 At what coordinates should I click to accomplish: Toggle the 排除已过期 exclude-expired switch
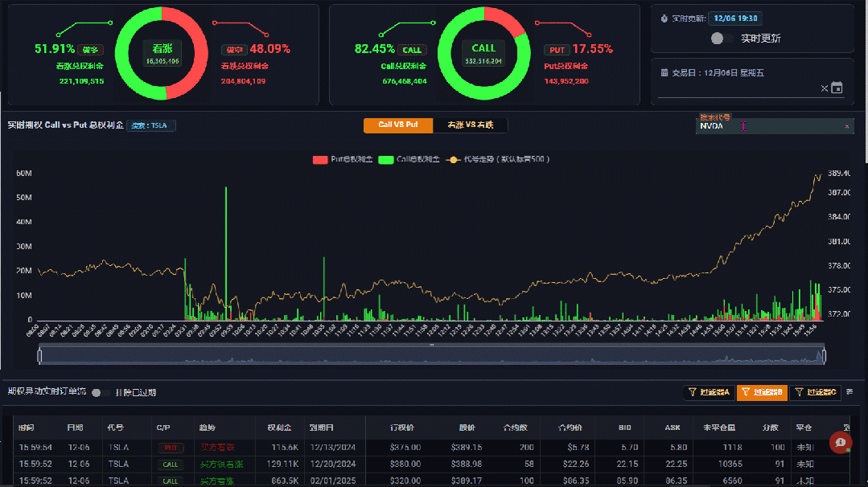pyautogui.click(x=101, y=392)
